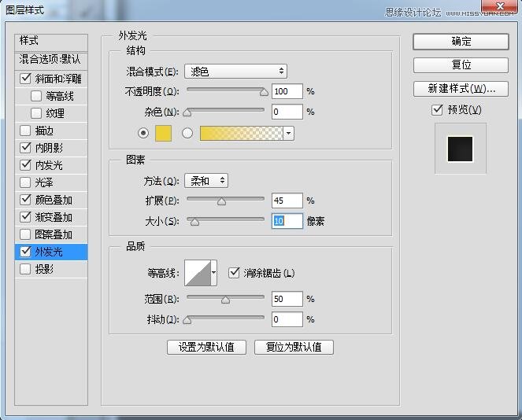Image resolution: width=522 pixels, height=420 pixels.
Task: Click 设置为默认值 button
Action: (206, 347)
